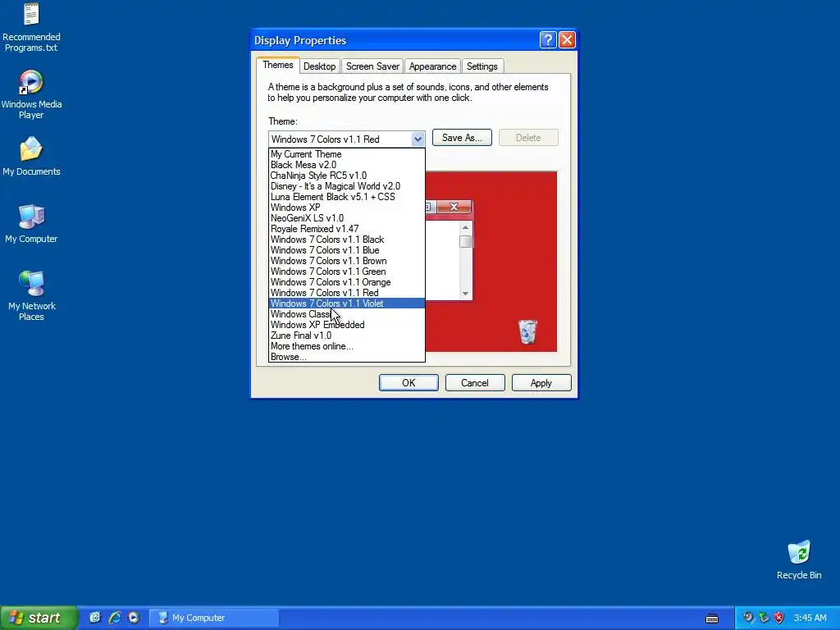Select the Browse... entry
Viewport: 840px width, 630px height.
click(x=347, y=357)
